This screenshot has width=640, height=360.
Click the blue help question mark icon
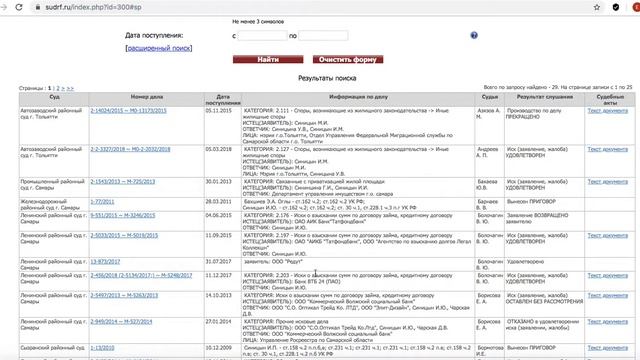[x=474, y=36]
